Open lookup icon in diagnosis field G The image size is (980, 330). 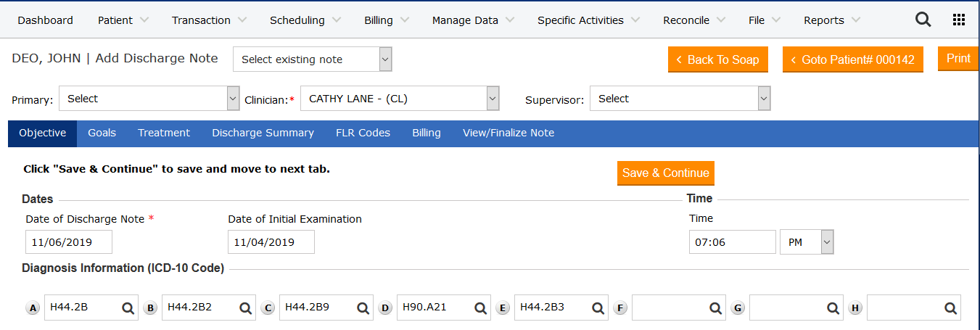(833, 308)
